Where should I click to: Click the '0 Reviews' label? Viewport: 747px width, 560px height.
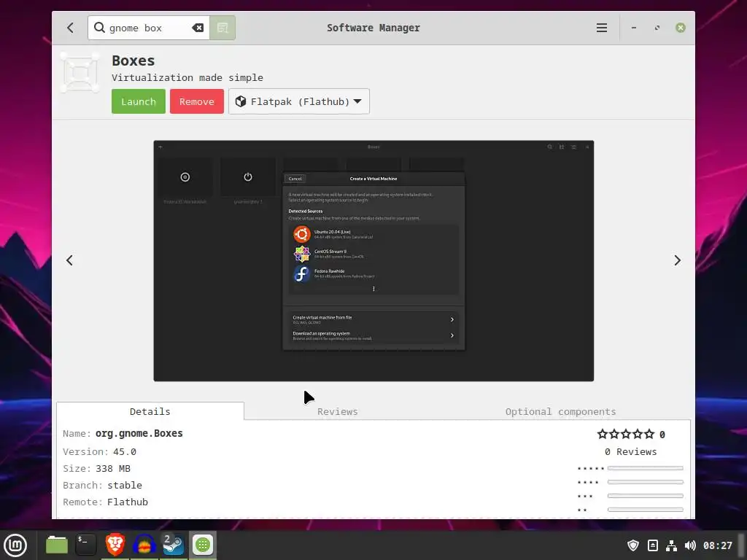631,451
